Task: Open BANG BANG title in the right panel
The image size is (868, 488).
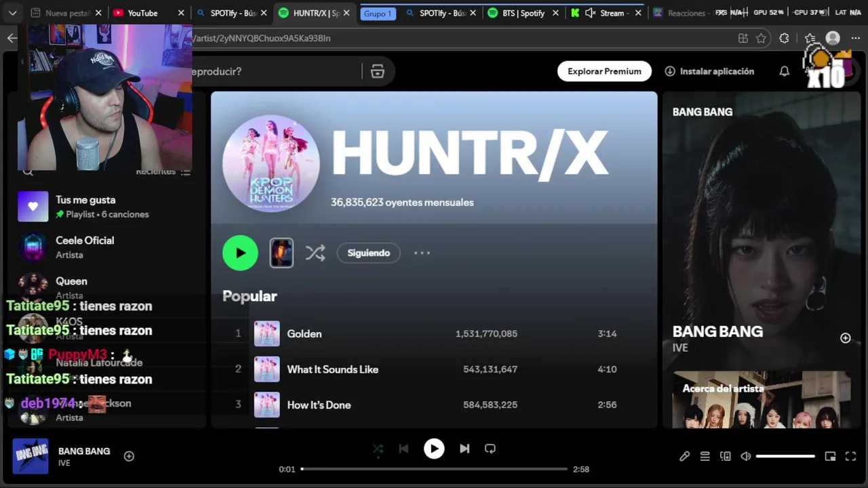Action: [717, 331]
